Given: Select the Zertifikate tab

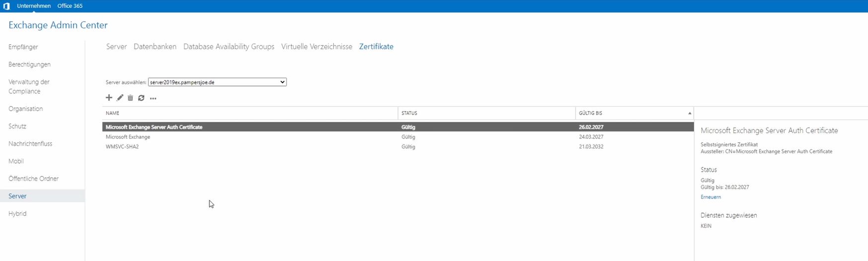Looking at the screenshot, I should 376,47.
